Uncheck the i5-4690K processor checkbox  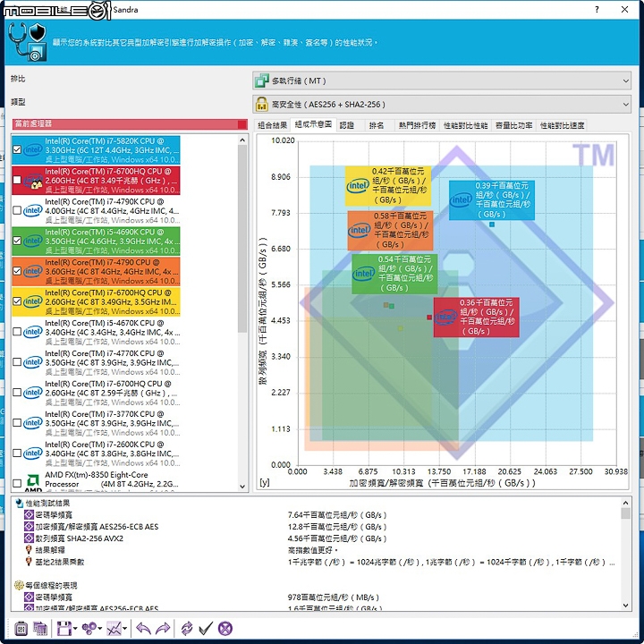click(17, 241)
